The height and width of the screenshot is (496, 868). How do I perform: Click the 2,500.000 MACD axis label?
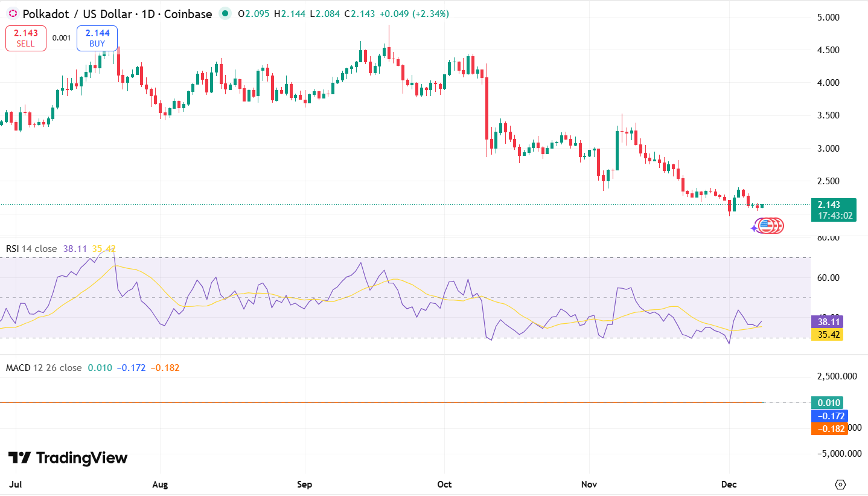pos(837,376)
